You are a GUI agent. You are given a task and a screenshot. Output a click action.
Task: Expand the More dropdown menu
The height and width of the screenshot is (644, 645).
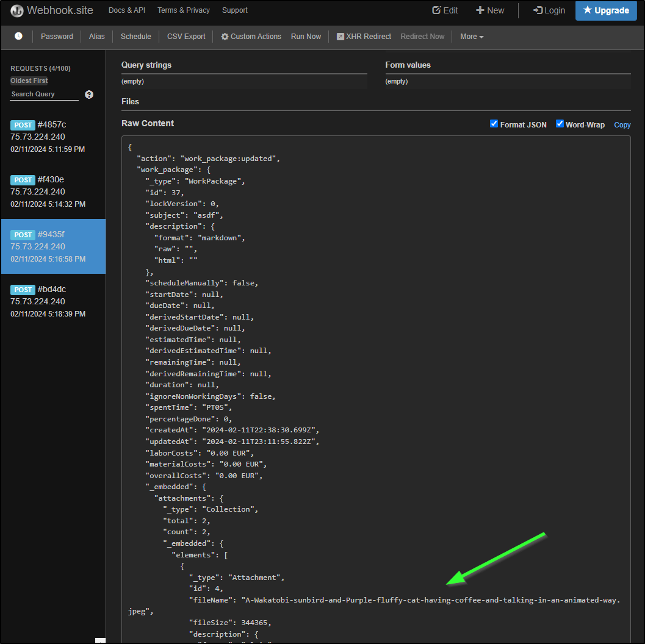[472, 37]
